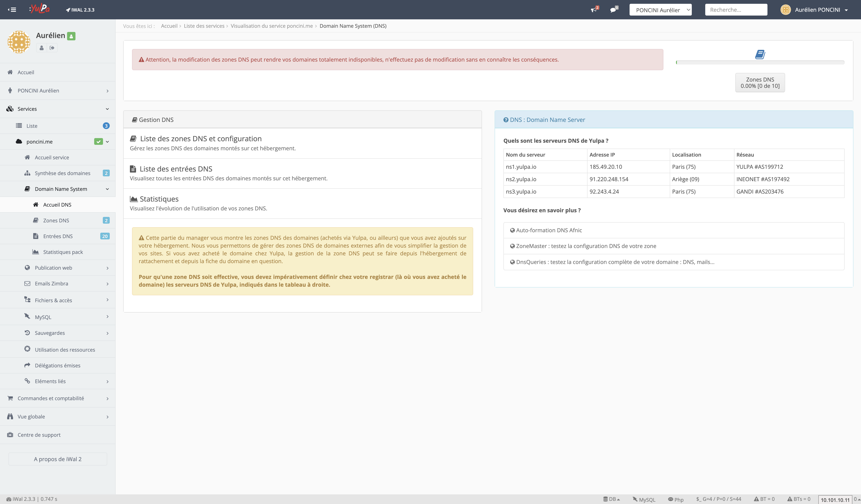Open the PONCINI Aurélier account dropdown
Viewport: 861px width, 504px height.
tap(660, 10)
